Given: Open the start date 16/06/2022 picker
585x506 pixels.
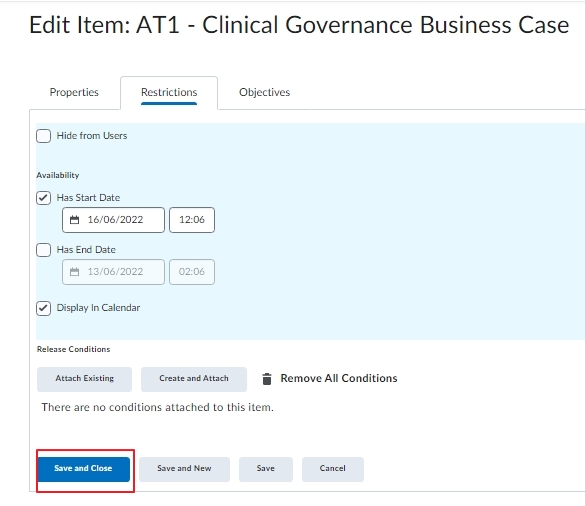Looking at the screenshot, I should pyautogui.click(x=113, y=220).
